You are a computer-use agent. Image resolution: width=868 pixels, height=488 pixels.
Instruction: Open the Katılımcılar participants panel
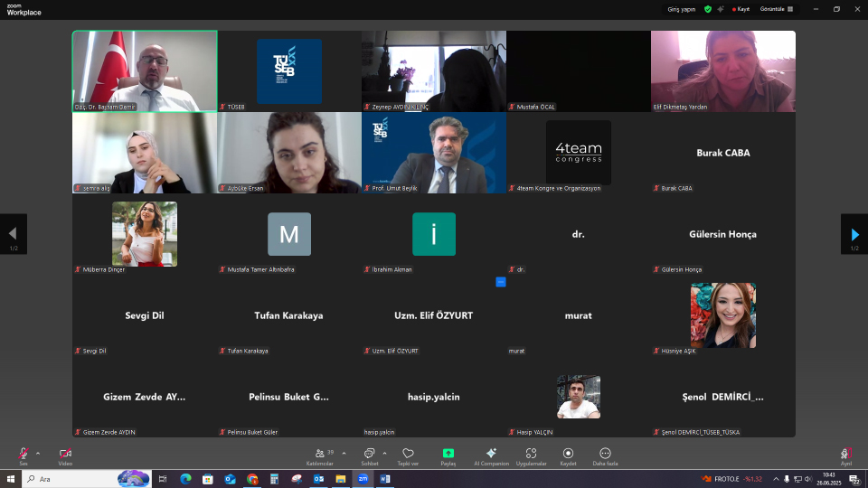[319, 454]
